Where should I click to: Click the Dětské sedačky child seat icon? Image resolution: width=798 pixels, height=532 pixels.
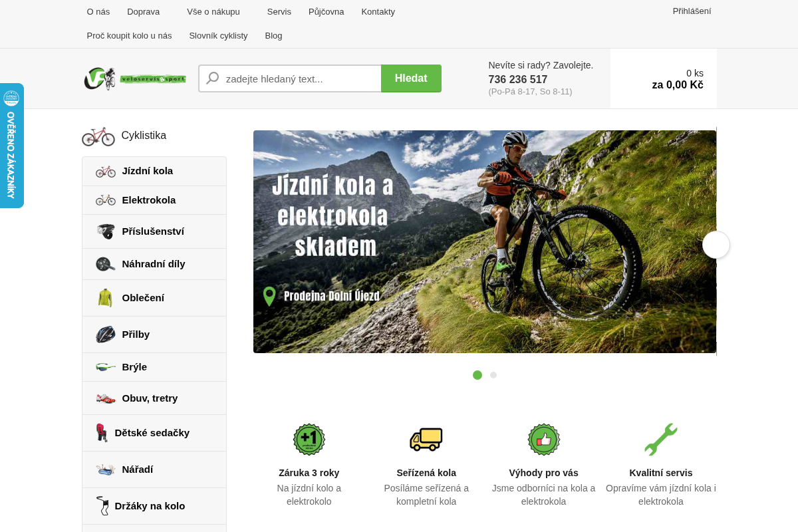pyautogui.click(x=102, y=433)
